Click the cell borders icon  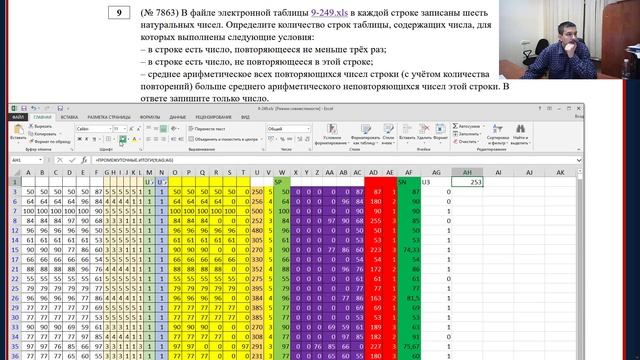click(x=108, y=140)
